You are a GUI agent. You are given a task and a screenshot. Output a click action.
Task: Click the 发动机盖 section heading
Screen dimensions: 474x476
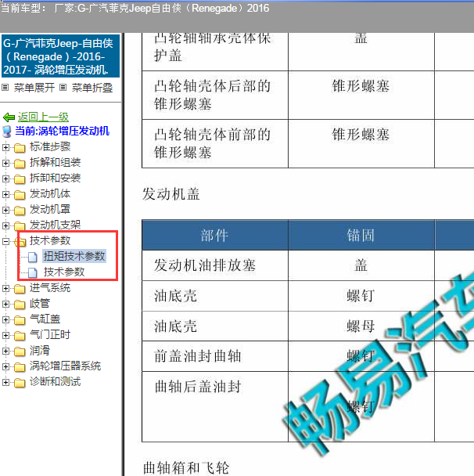click(171, 194)
